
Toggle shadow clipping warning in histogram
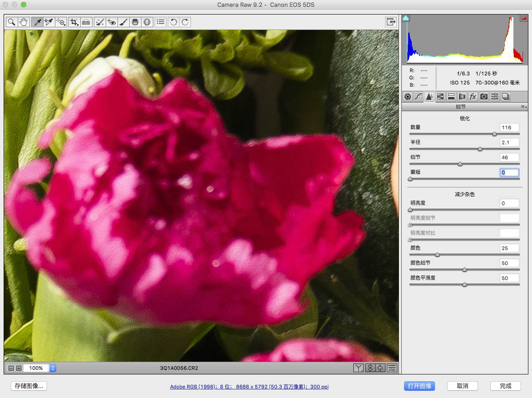point(405,18)
